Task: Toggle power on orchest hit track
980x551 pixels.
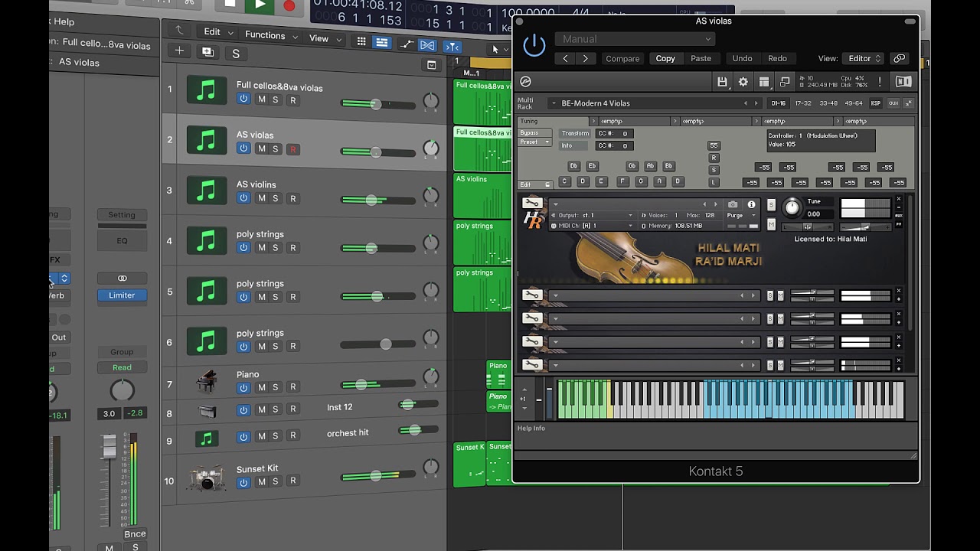Action: 243,437
